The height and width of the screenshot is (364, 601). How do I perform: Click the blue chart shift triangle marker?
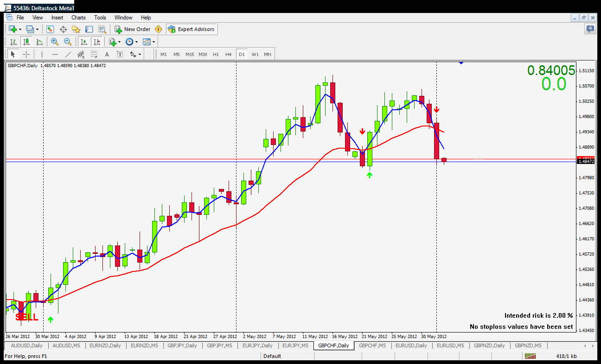pos(461,63)
